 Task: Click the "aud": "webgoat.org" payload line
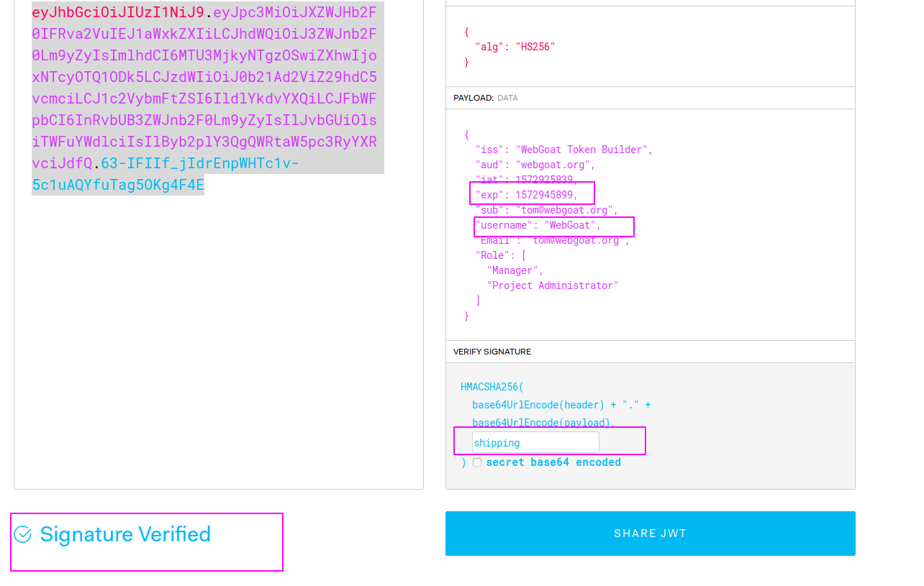tap(535, 165)
